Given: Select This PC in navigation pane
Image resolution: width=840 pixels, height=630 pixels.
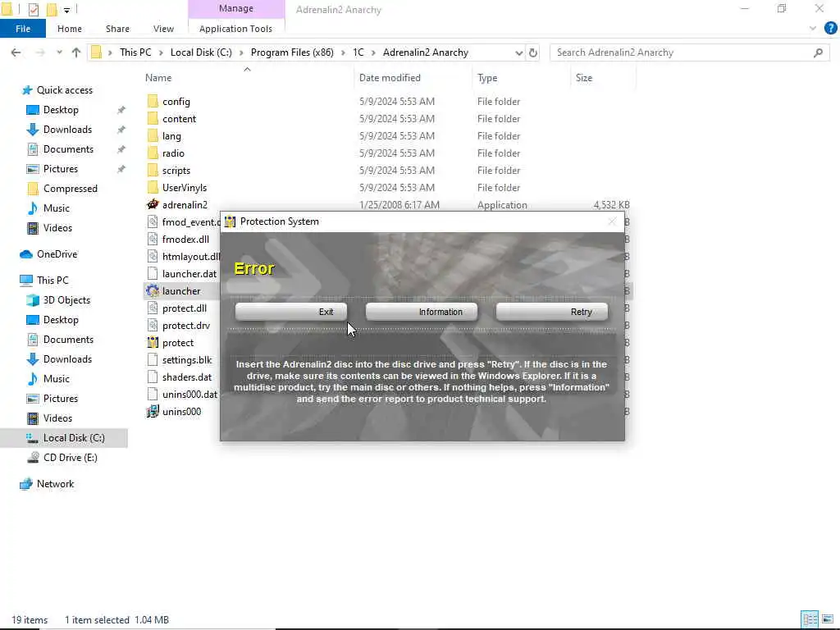Looking at the screenshot, I should pos(52,281).
